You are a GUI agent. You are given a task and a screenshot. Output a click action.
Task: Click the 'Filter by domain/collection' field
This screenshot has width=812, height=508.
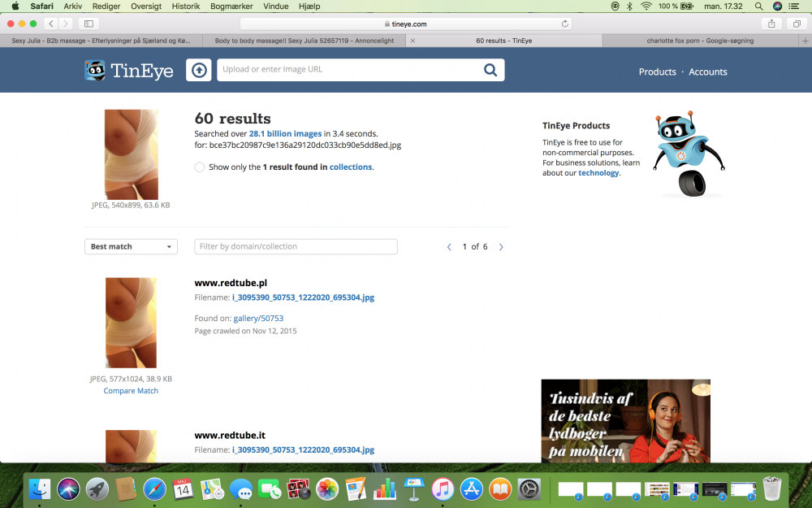click(296, 247)
